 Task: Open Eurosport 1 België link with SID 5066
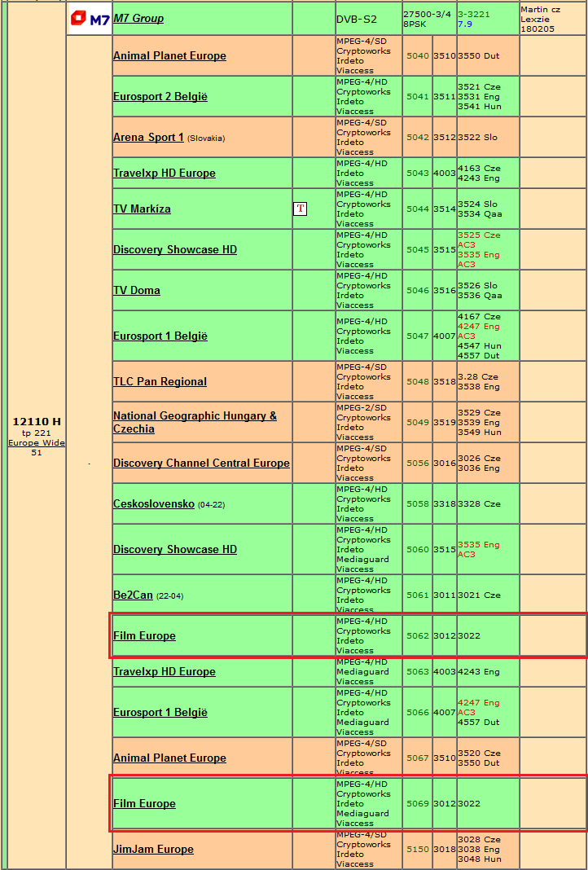coord(160,712)
